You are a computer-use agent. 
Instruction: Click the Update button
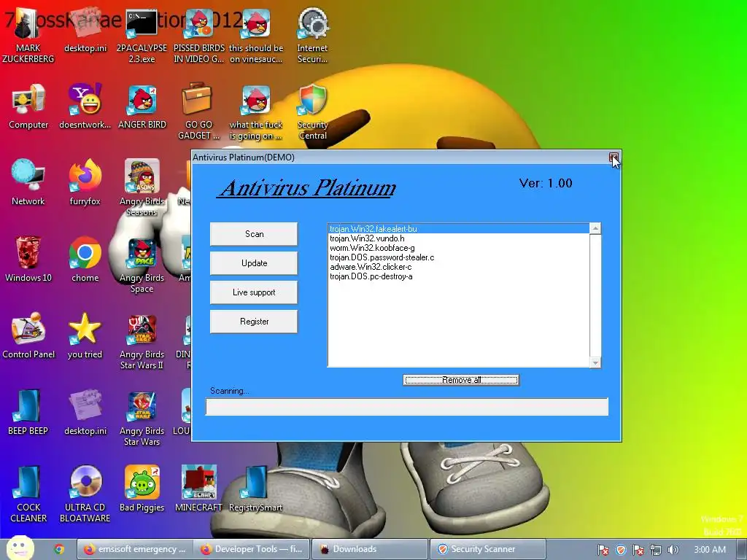254,262
